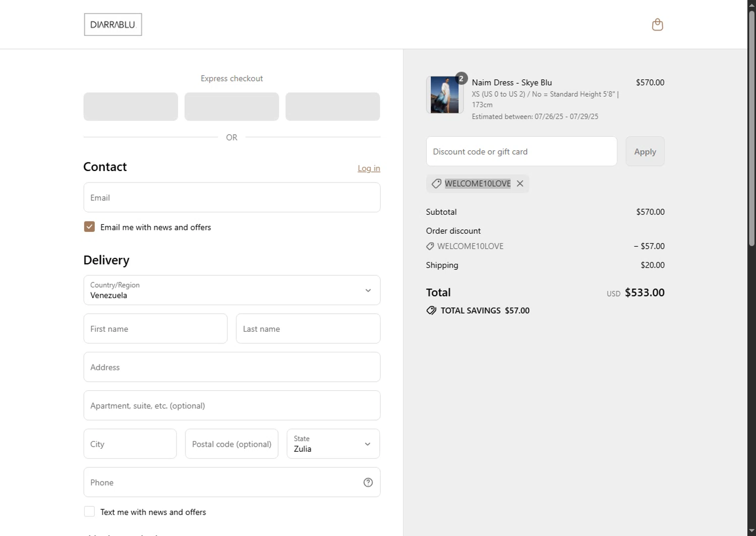This screenshot has width=756, height=536.
Task: Click item quantity badge on dress thumbnail
Action: (x=461, y=79)
